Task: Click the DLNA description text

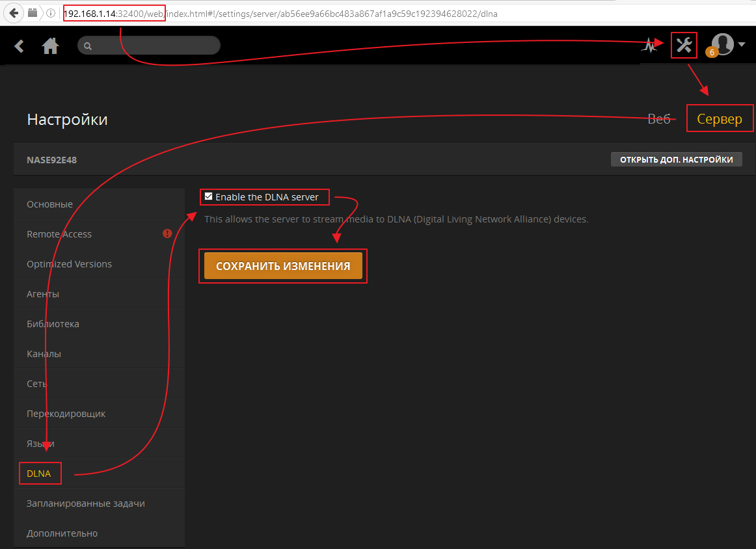Action: coord(396,219)
